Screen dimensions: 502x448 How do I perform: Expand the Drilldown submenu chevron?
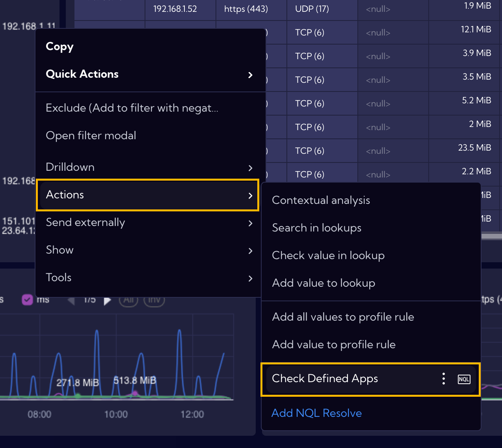click(x=250, y=168)
